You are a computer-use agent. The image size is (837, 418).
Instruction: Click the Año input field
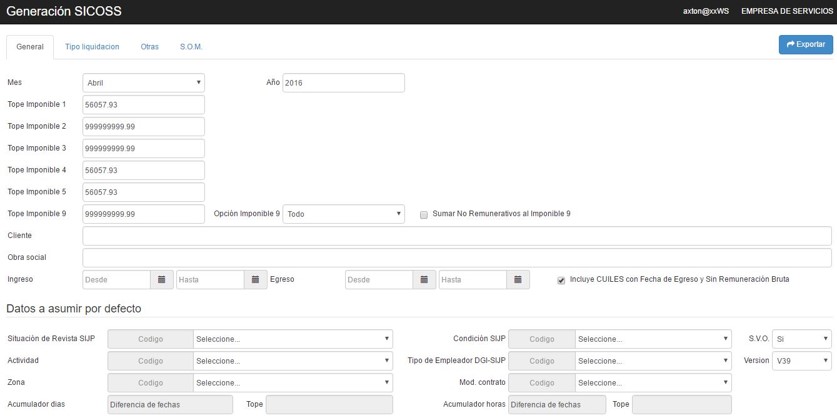343,83
